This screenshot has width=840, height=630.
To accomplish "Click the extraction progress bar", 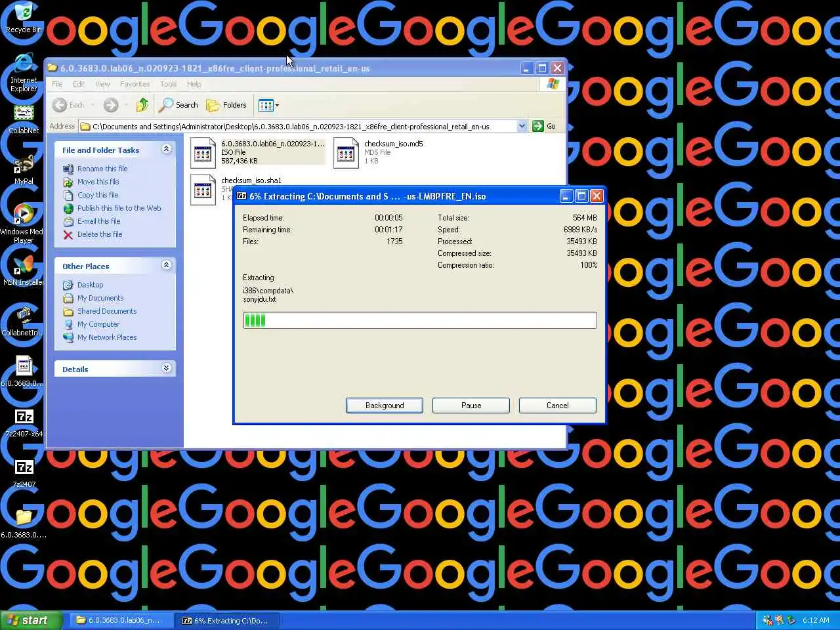I will 420,320.
